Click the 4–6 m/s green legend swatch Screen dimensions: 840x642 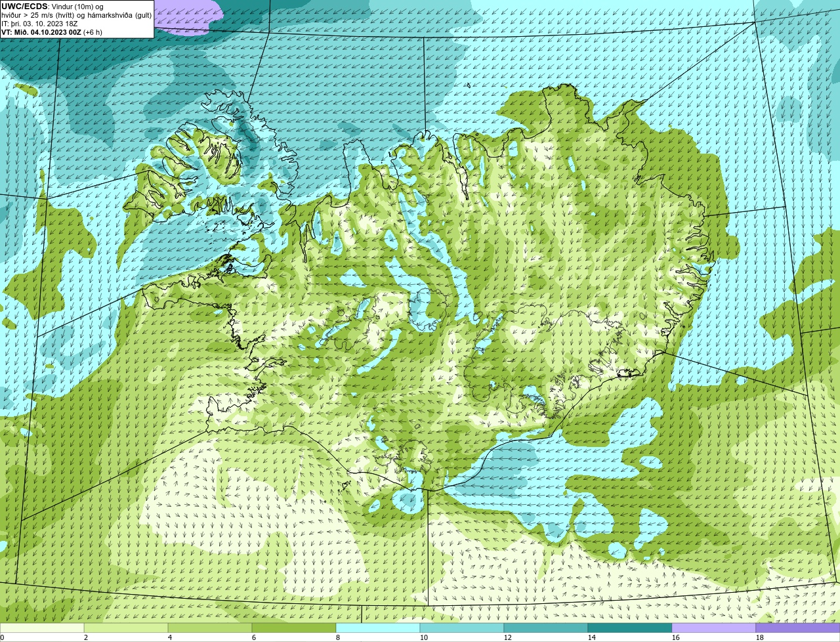tap(210, 628)
